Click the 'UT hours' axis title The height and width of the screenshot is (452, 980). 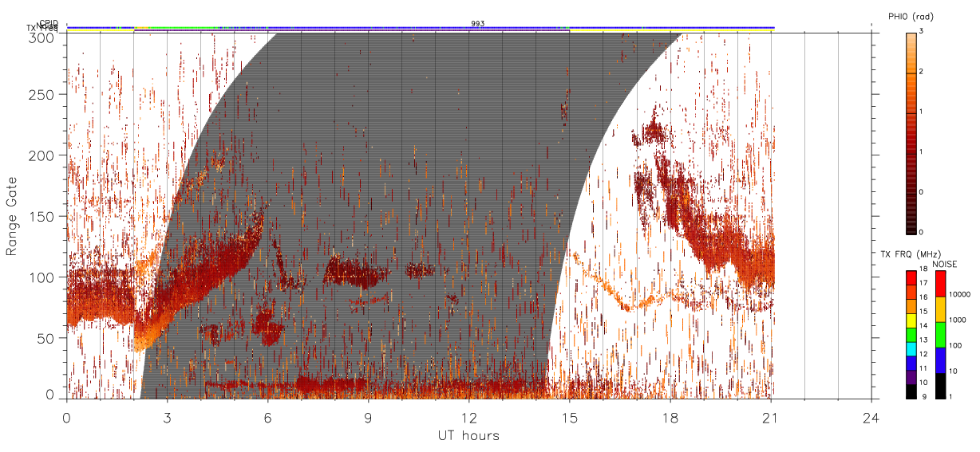[468, 436]
